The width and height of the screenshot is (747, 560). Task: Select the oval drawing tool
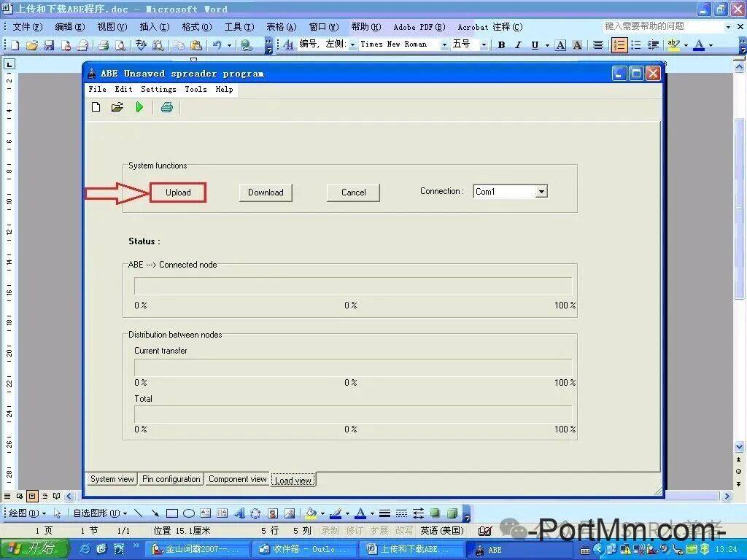(x=189, y=513)
